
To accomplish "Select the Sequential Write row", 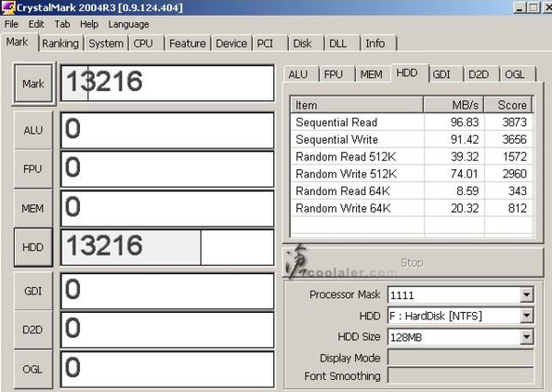I will (x=411, y=140).
